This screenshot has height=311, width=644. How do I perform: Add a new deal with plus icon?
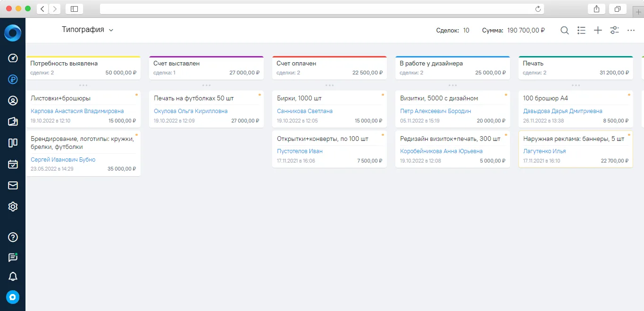coord(598,30)
